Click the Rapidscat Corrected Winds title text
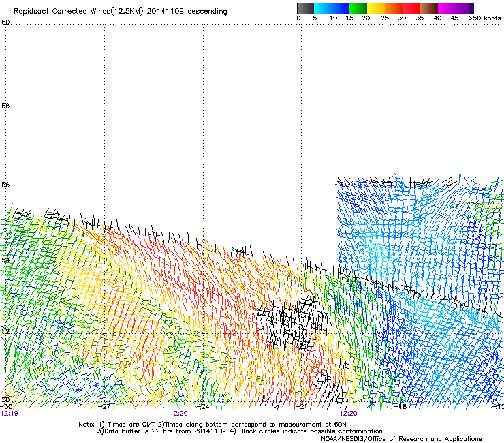The image size is (504, 443). pos(121,11)
